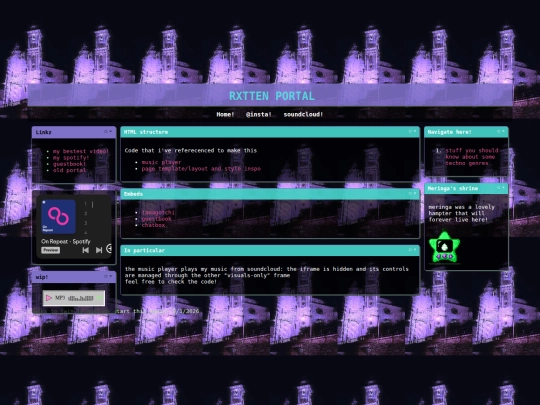Click x icon on Meringa's shrine bar
540x405 pixels.
(503, 188)
